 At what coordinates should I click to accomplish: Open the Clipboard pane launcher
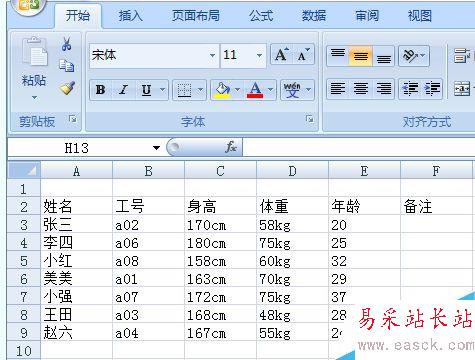pos(72,119)
